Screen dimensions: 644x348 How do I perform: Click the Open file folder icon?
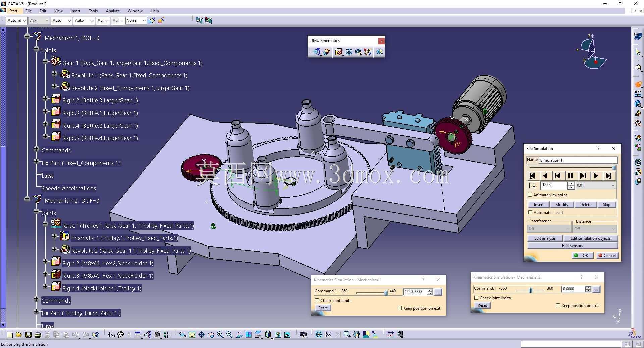(19, 334)
